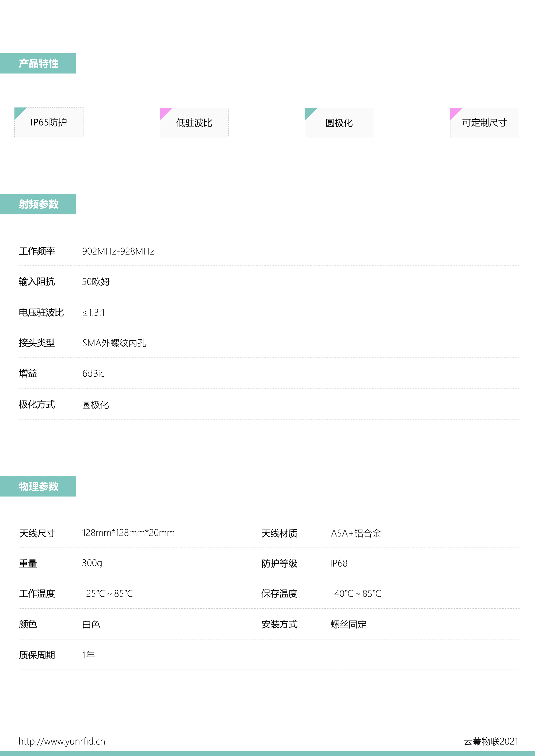Click the 低驻波比 feature box

pos(194,122)
